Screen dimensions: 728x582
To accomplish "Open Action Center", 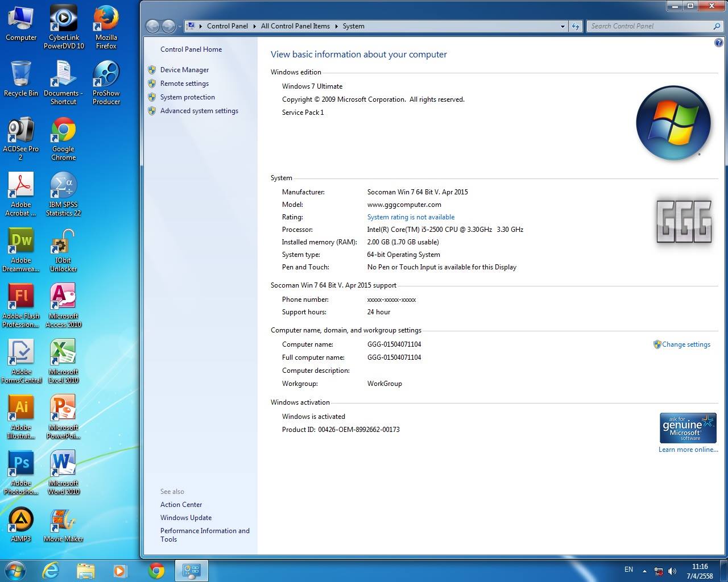I will pos(181,505).
